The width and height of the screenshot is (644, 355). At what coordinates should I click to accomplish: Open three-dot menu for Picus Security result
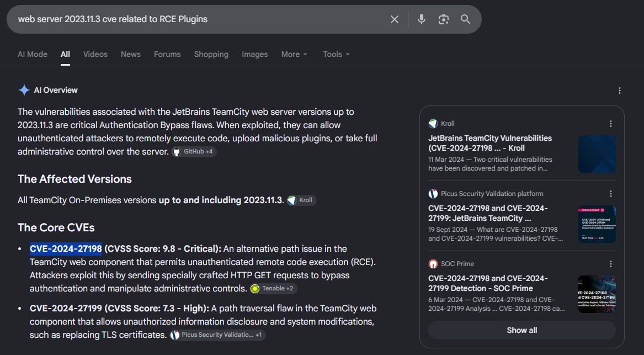[x=611, y=194]
